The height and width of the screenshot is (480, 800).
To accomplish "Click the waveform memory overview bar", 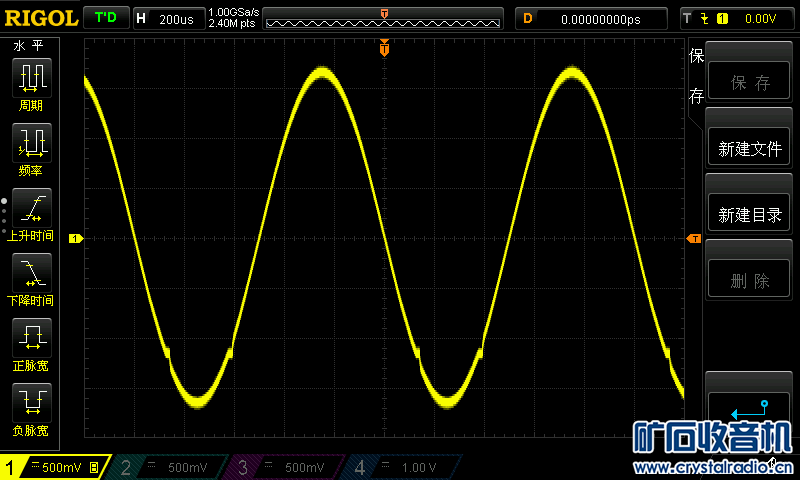I will pyautogui.click(x=383, y=19).
